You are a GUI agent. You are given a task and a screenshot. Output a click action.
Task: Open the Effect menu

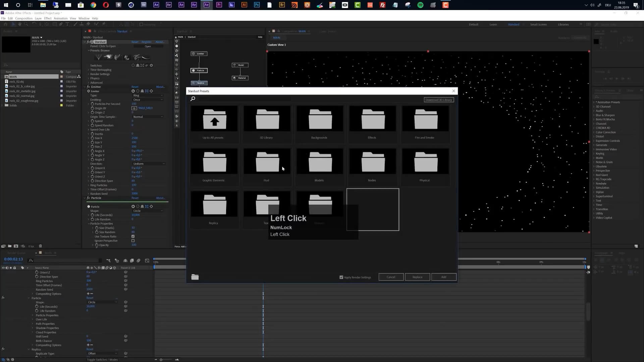point(48,18)
